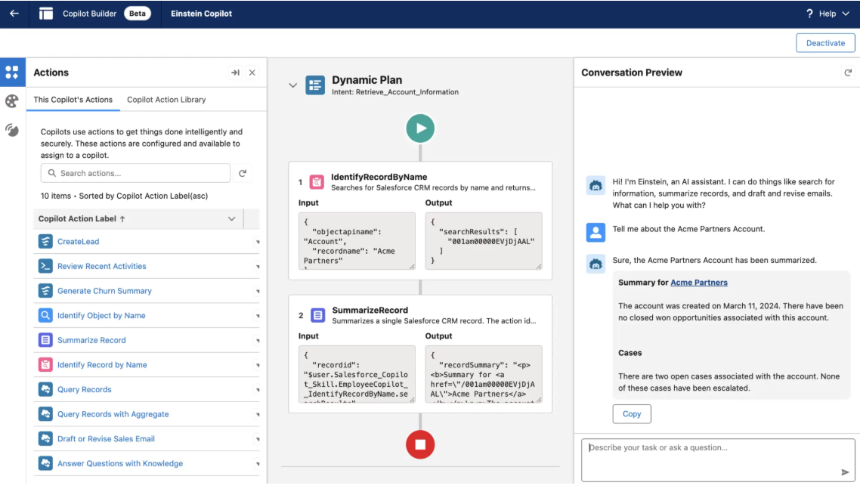Screen dimensions: 860x504
Task: Expand the CreateLead action row menu
Action: [x=256, y=241]
